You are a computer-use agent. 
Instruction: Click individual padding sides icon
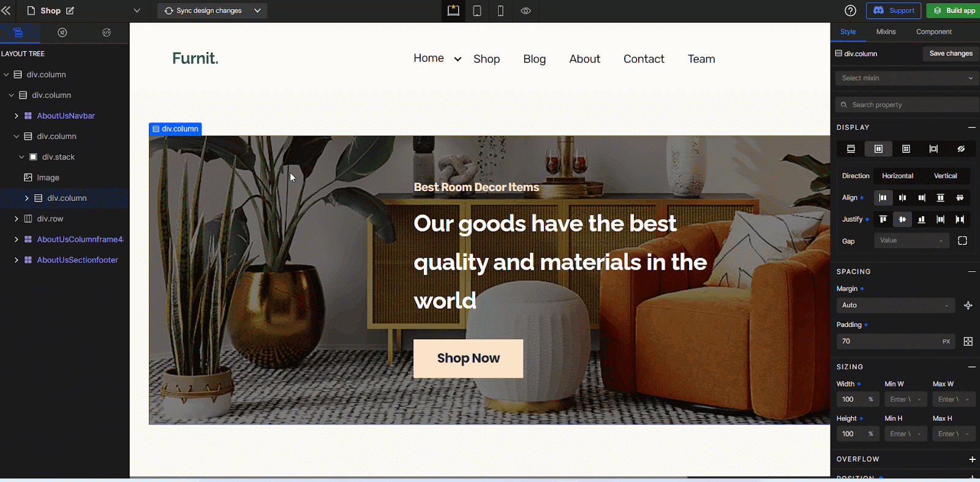(968, 341)
